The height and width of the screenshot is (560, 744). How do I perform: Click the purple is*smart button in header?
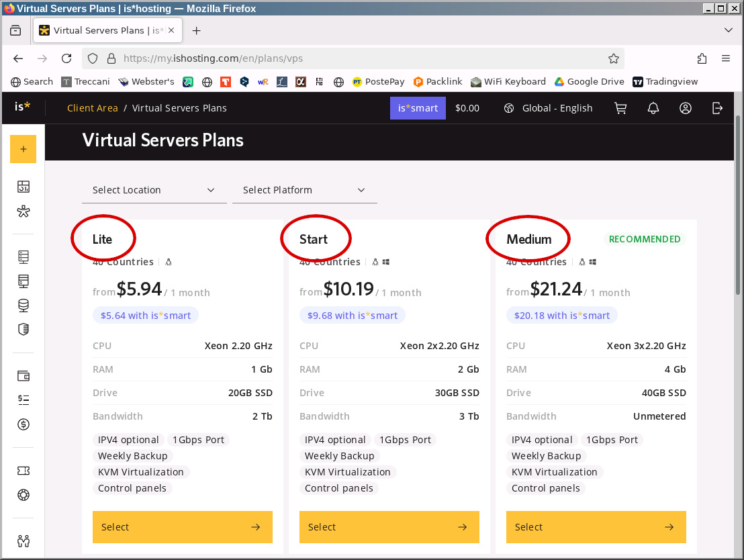418,108
